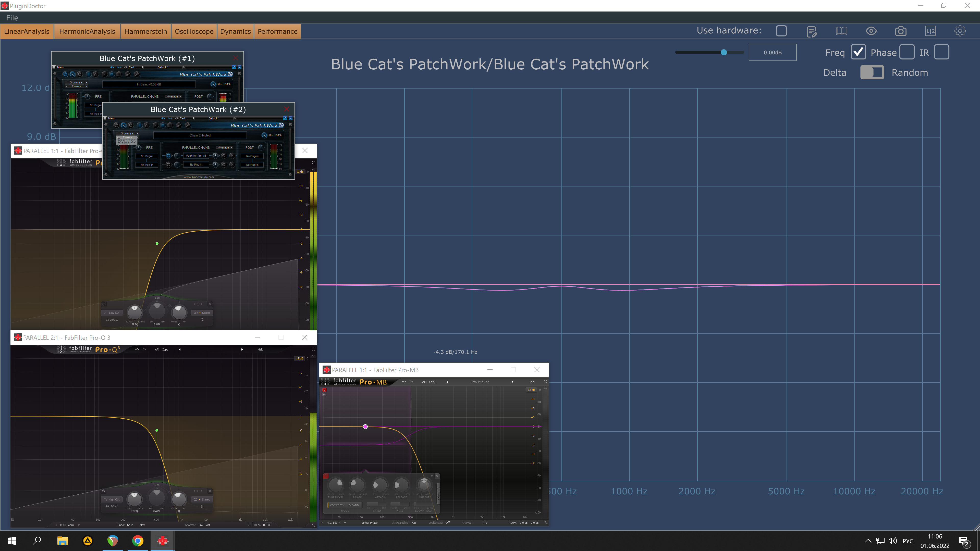Viewport: 980px width, 551px height.
Task: Toggle FabFilter Pro-MB chain power button in PatchWork #2
Action: click(168, 156)
